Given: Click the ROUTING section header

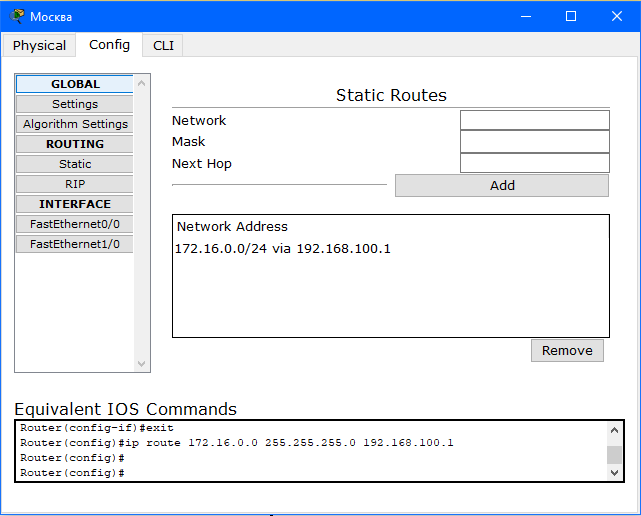Looking at the screenshot, I should 75,144.
